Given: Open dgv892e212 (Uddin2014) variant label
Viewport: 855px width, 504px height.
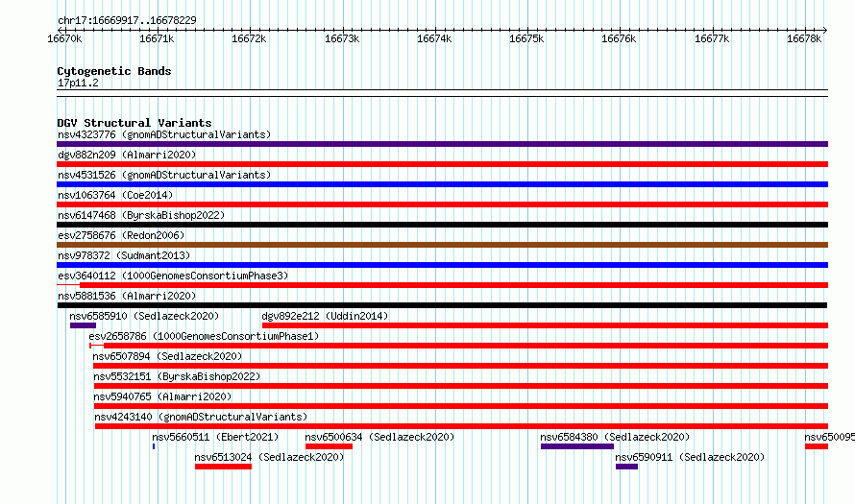Looking at the screenshot, I should (325, 316).
